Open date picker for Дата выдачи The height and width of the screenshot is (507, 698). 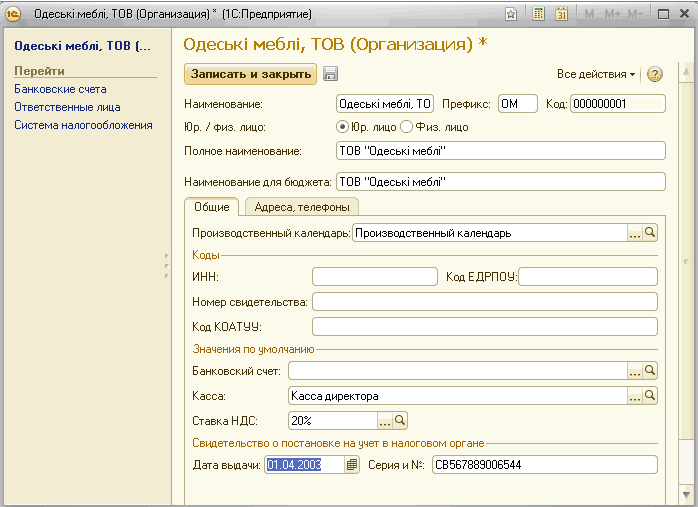[x=352, y=465]
